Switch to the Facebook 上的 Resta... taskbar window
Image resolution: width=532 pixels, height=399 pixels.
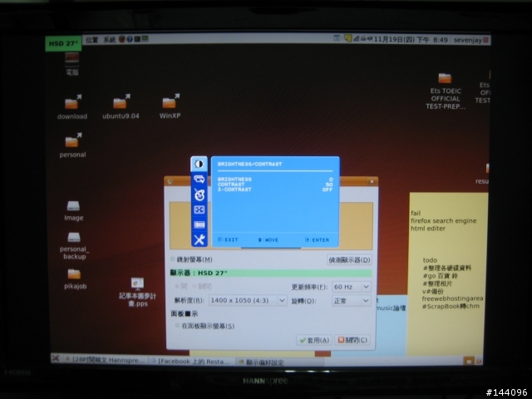192,362
